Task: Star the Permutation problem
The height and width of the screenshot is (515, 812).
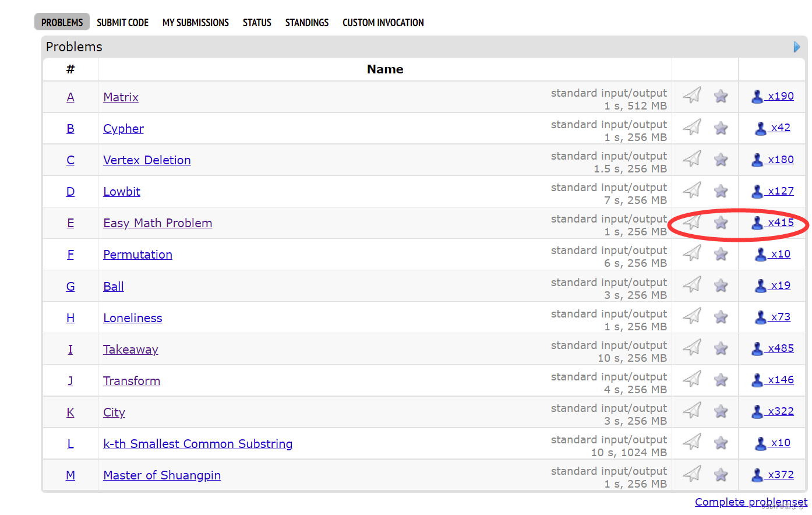Action: [721, 253]
